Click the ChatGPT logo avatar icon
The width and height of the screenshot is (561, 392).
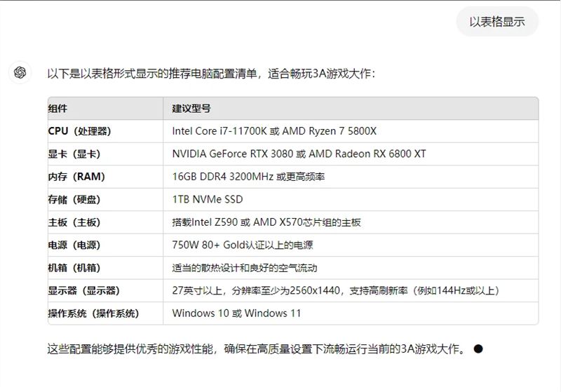[x=20, y=73]
